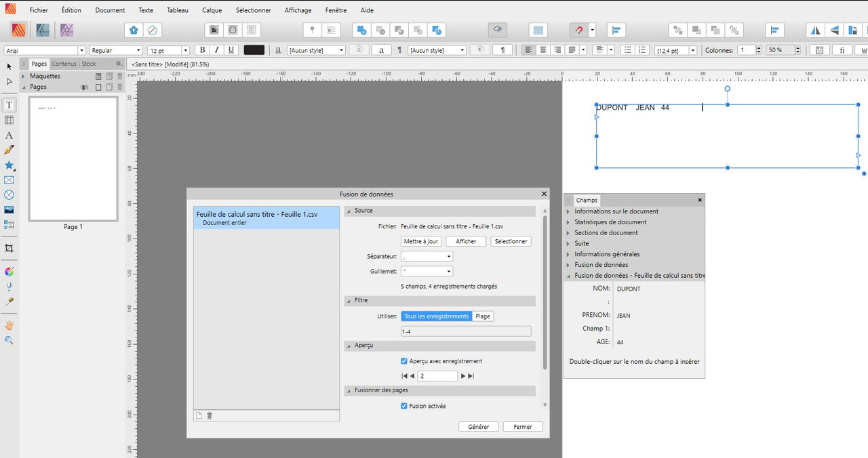
Task: Select the Table tool
Action: click(x=9, y=120)
